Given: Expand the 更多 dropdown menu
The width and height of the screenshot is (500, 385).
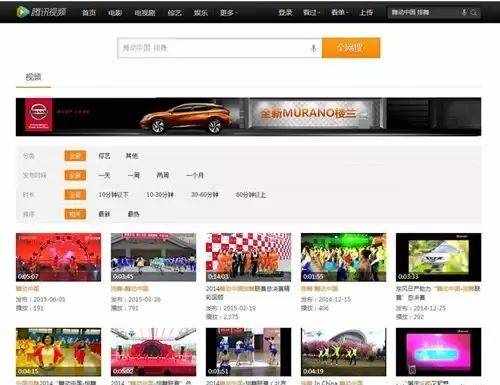Looking at the screenshot, I should click(x=228, y=13).
